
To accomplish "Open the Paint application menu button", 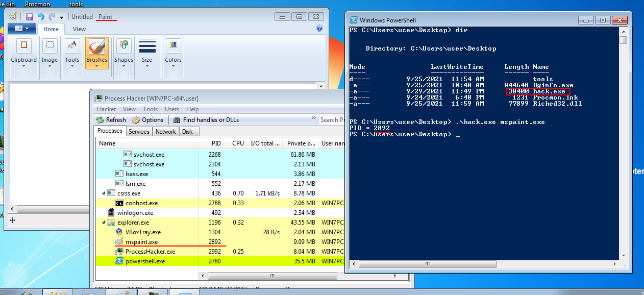I will pyautogui.click(x=22, y=29).
